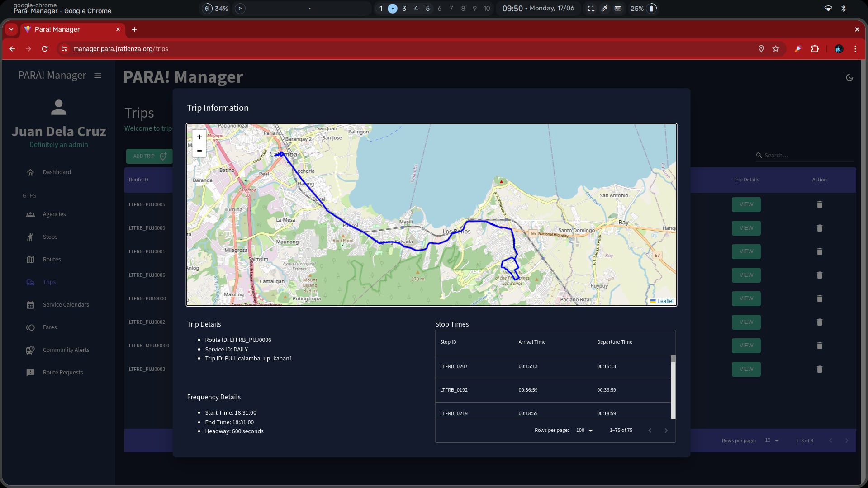The height and width of the screenshot is (488, 868).
Task: Open stop times rows per page dropdown
Action: (584, 431)
